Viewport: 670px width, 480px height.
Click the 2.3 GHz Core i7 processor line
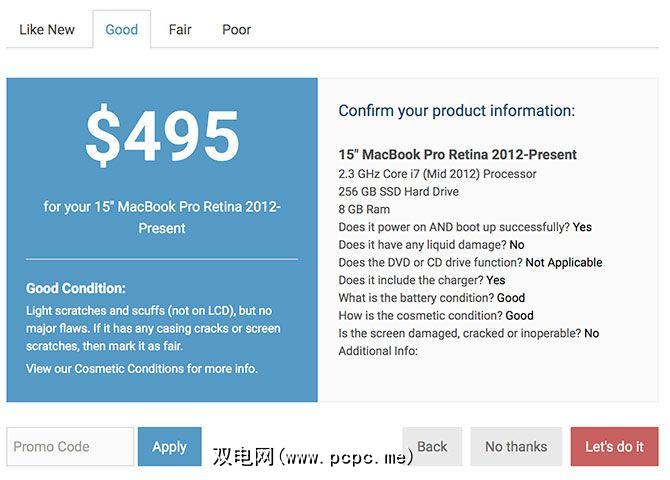coord(437,174)
